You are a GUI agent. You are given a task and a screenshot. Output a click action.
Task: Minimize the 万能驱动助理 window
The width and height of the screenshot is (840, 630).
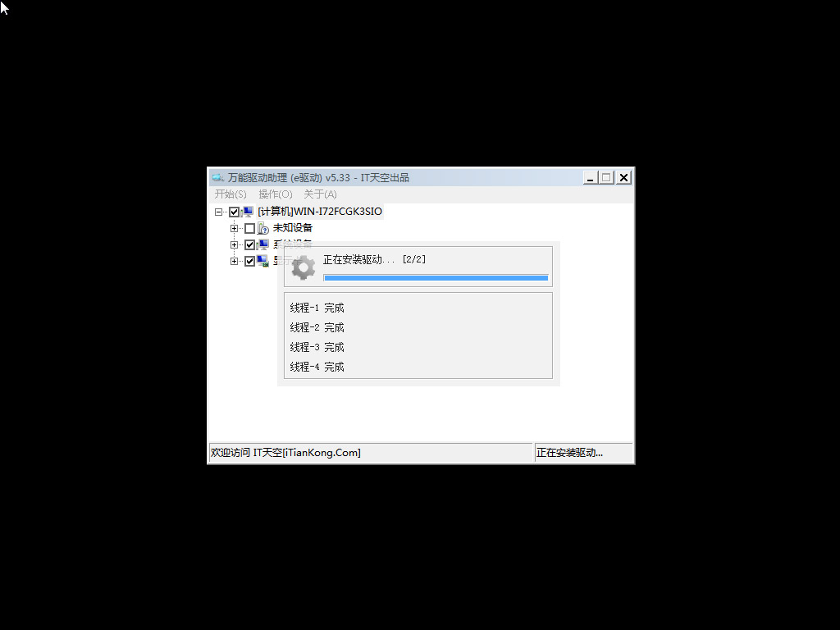coord(591,177)
